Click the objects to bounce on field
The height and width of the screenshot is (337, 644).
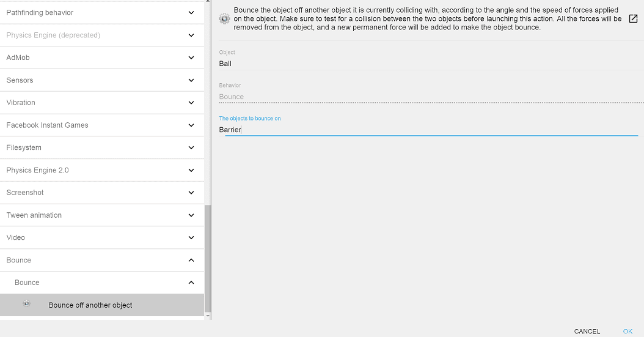(428, 130)
